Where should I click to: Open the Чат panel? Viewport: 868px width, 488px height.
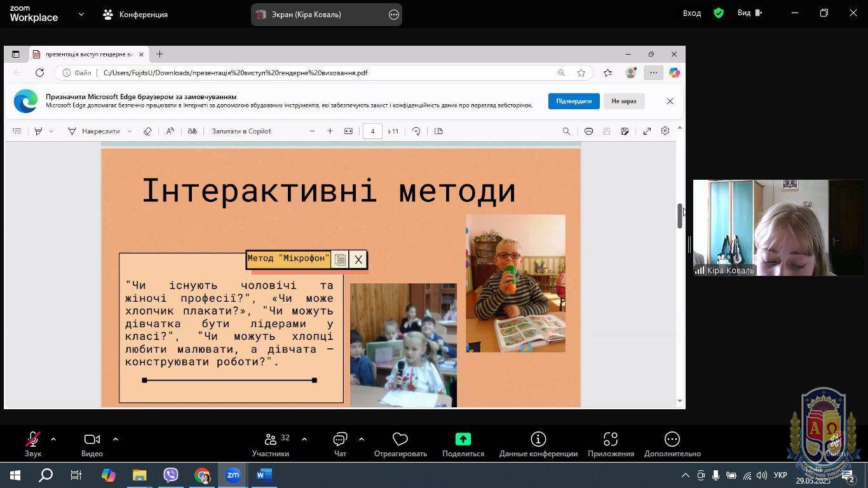pyautogui.click(x=340, y=444)
